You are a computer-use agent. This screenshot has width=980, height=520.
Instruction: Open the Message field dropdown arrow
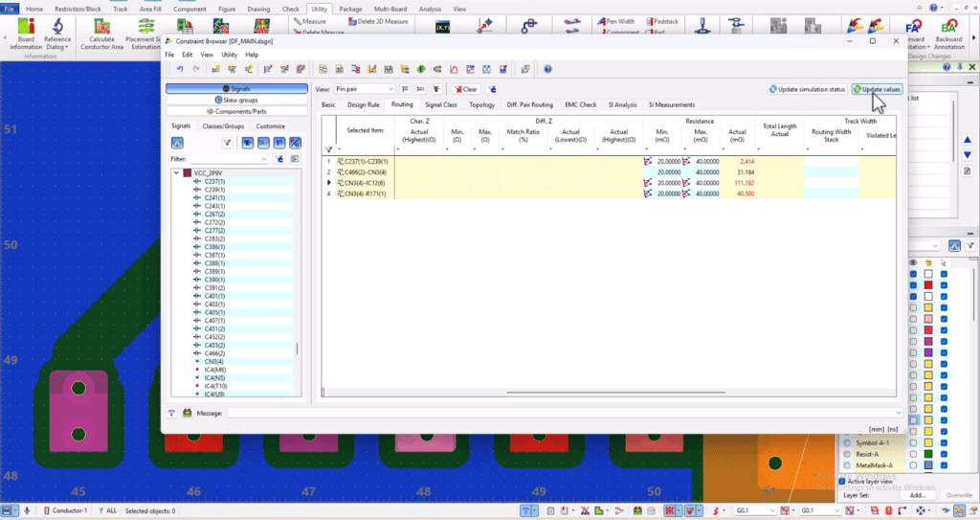pos(898,413)
